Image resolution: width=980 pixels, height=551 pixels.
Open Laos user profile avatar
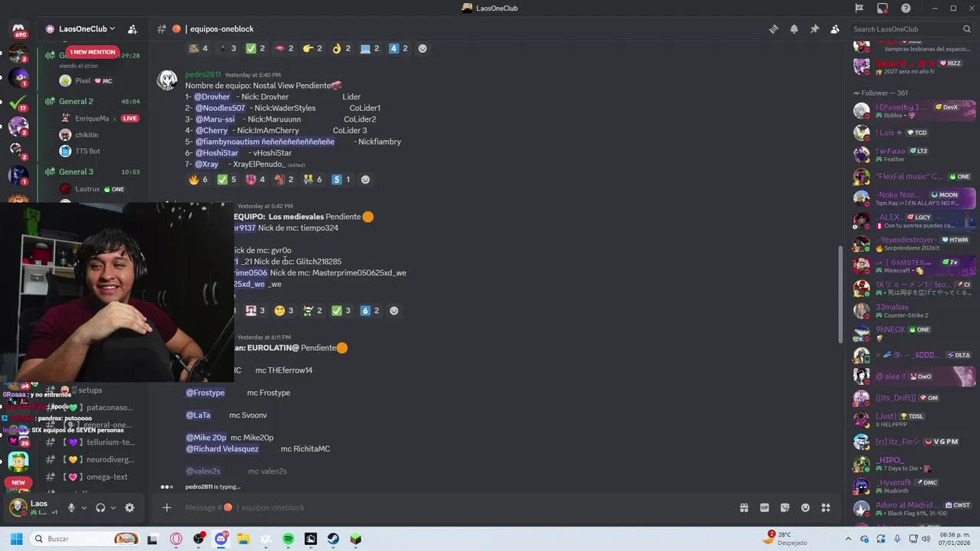pyautogui.click(x=18, y=507)
